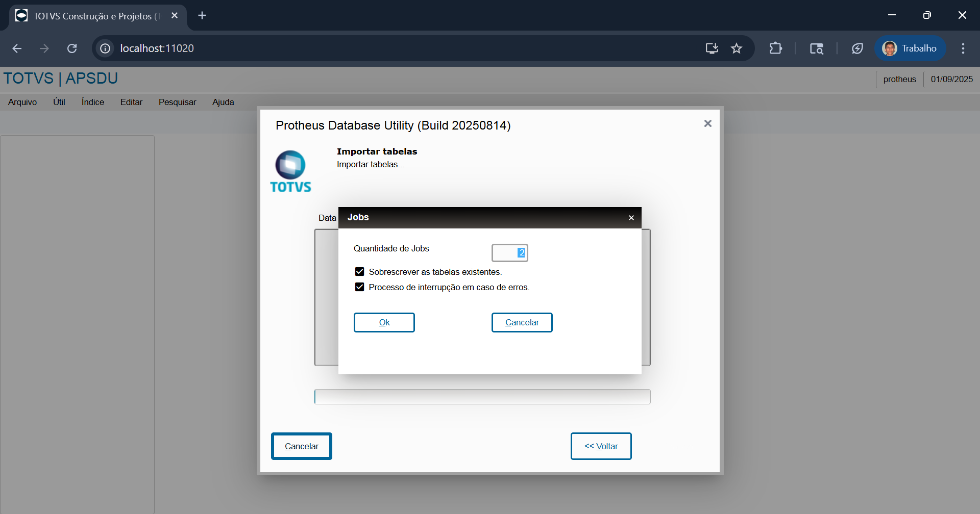Viewport: 980px width, 514px height.
Task: Open the browser extensions puzzle icon
Action: [775, 48]
